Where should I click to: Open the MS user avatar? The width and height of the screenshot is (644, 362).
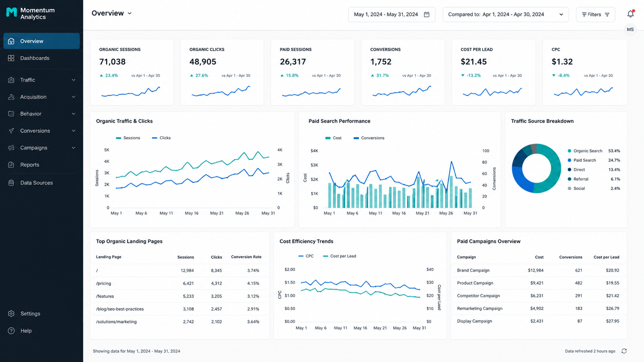pyautogui.click(x=630, y=29)
